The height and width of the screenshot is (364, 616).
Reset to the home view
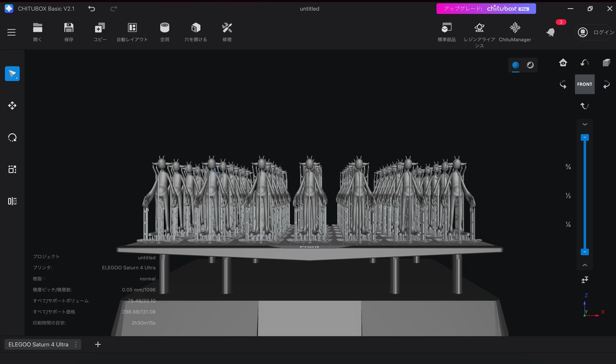pyautogui.click(x=563, y=63)
